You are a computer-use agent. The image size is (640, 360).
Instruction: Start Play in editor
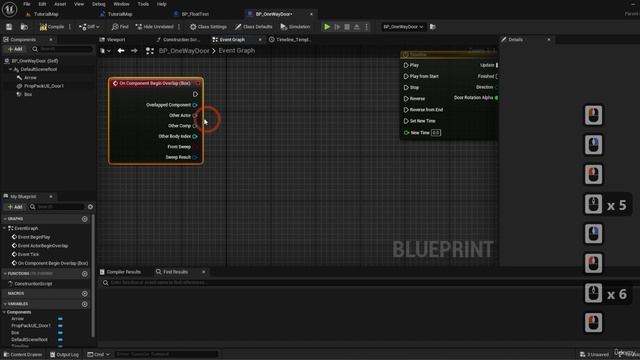tap(327, 27)
